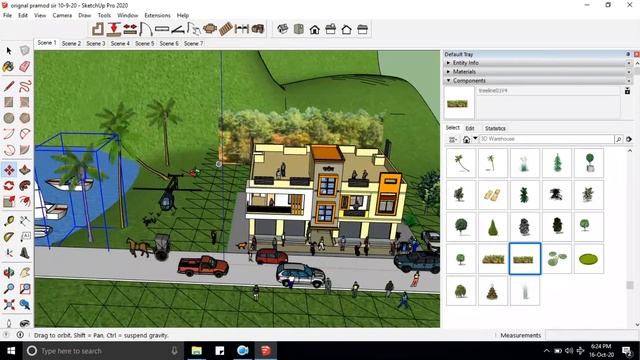Viewport: 640px width, 360px height.
Task: Open the Details flyout arrow in Components
Action: click(x=629, y=139)
